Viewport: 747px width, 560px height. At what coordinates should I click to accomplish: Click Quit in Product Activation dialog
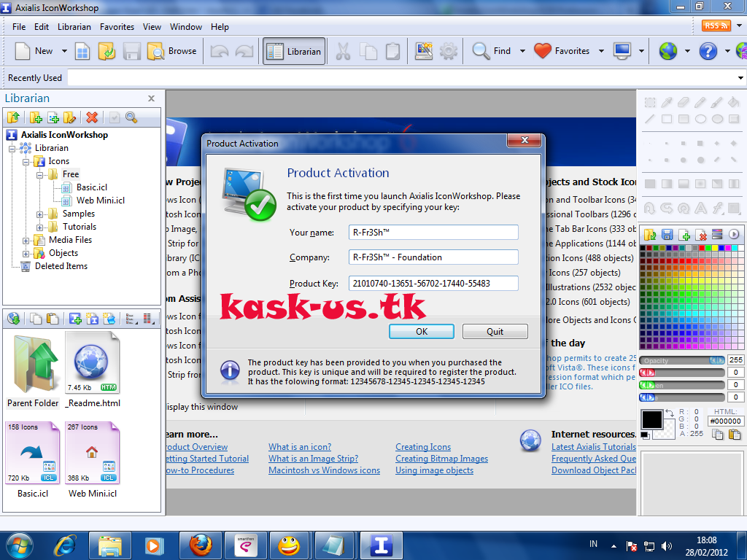(x=495, y=332)
